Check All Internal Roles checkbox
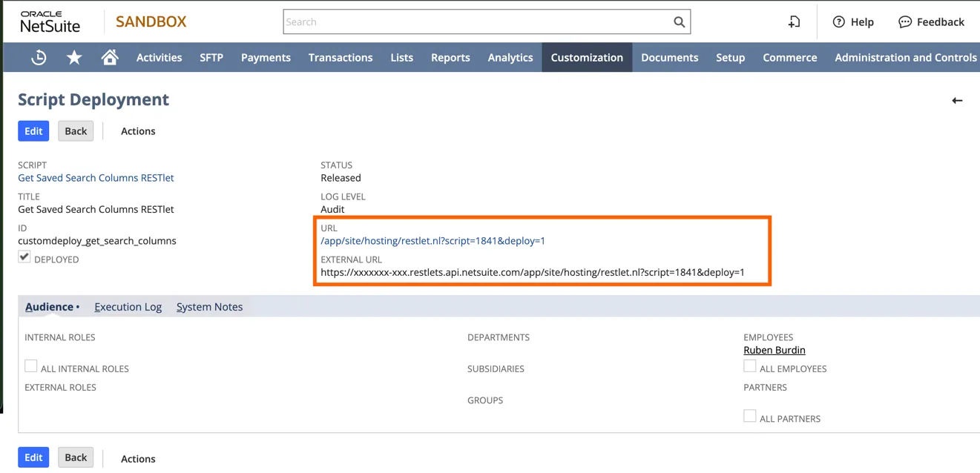The image size is (980, 473). click(x=31, y=366)
